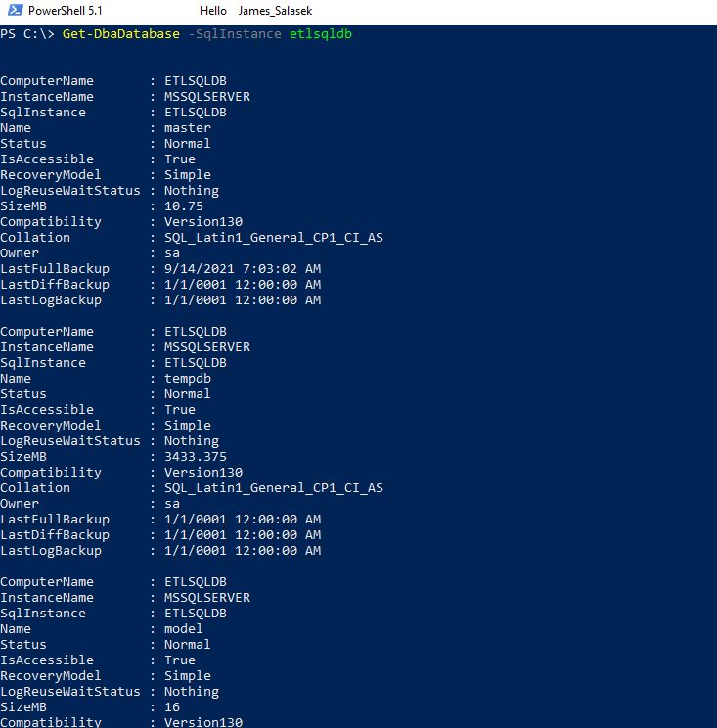Click the PowerShell icon in the title bar
This screenshot has height=728, width=717.
coord(15,10)
